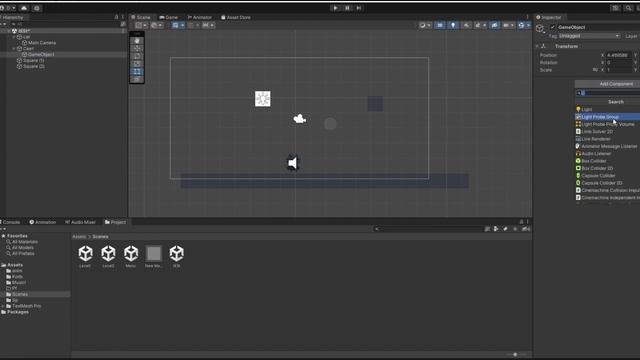Image resolution: width=640 pixels, height=360 pixels.
Task: Expand the TextMesh Pro folder
Action: [3, 306]
